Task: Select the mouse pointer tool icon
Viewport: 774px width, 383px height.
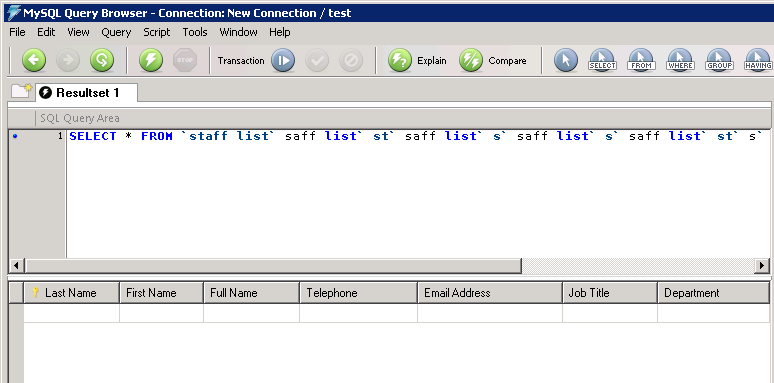Action: [x=566, y=61]
